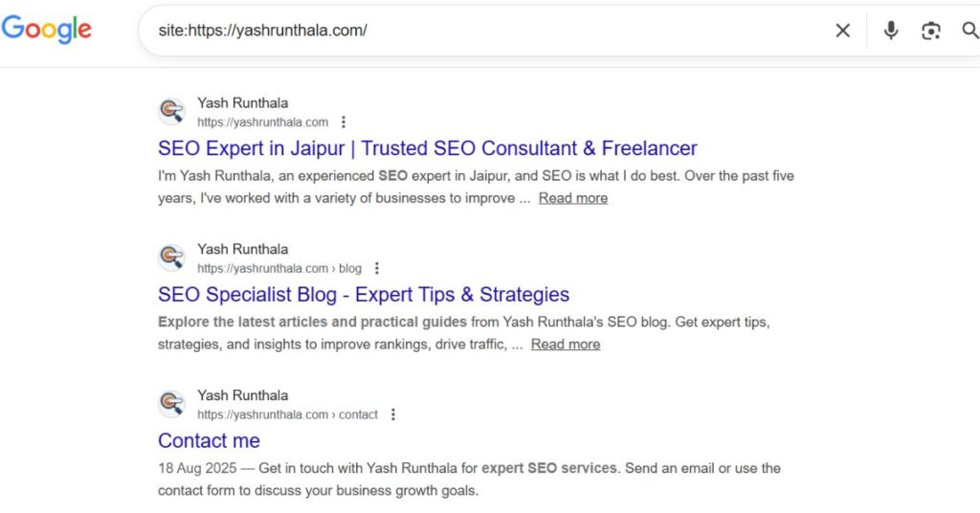Click favicon of the contact result
This screenshot has width=980, height=513.
click(x=171, y=404)
